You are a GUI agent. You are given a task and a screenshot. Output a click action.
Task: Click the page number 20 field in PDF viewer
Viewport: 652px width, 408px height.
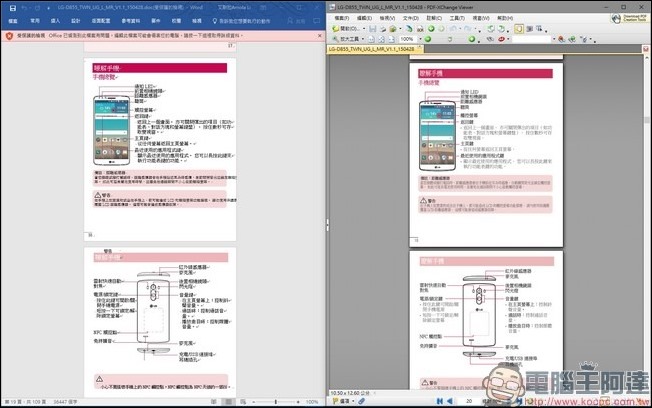(469, 401)
